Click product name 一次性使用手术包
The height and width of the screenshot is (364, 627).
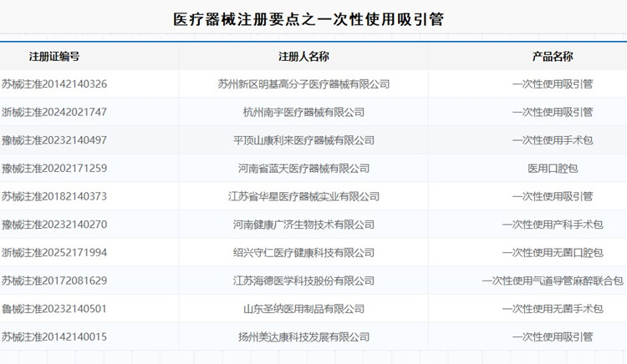[x=553, y=140]
